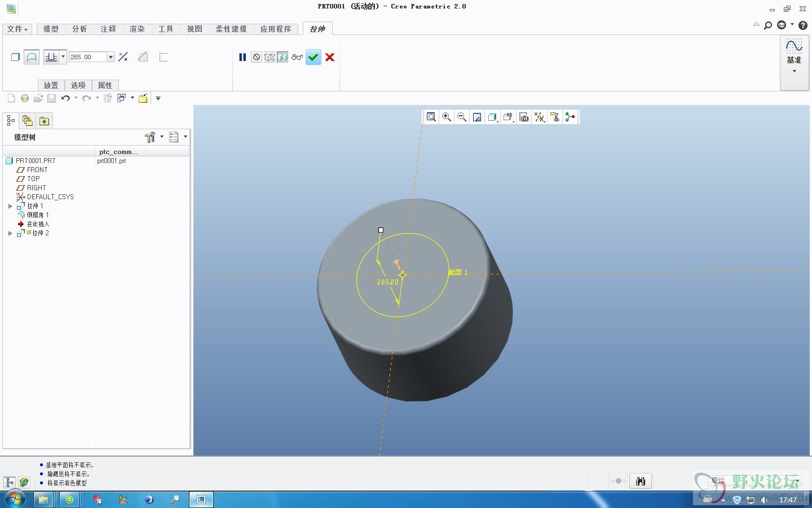Open the saved orientations icon
The height and width of the screenshot is (508, 812).
[x=508, y=117]
